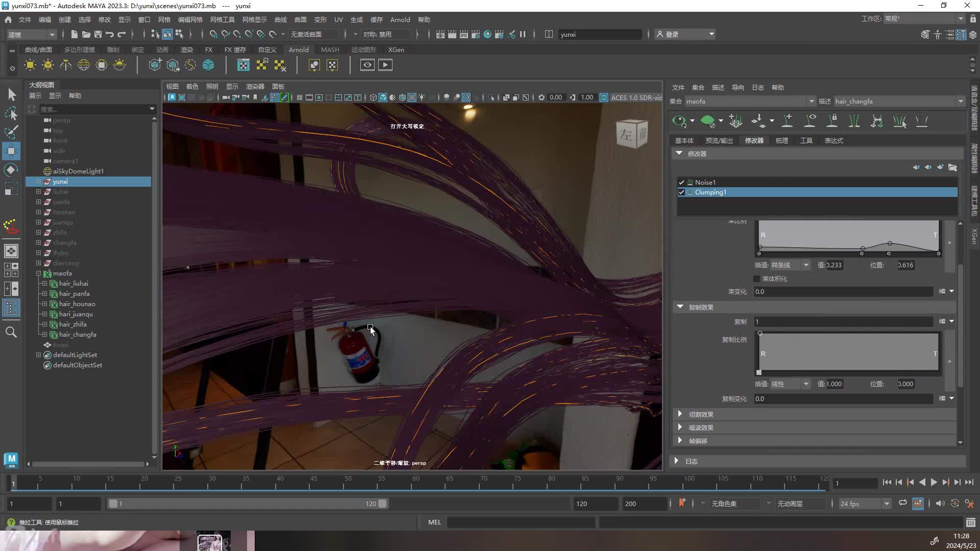Click the script editor icon at bottom right
The width and height of the screenshot is (980, 551).
pyautogui.click(x=970, y=522)
